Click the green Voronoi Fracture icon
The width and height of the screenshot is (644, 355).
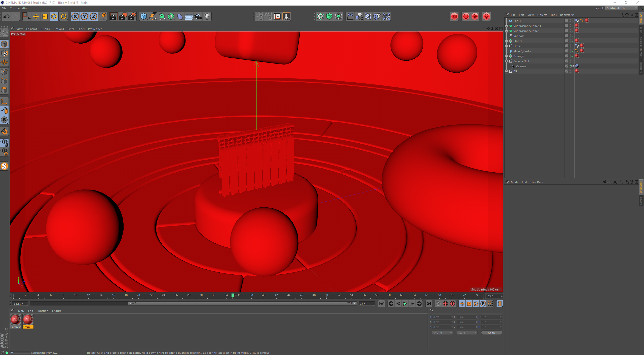(329, 17)
